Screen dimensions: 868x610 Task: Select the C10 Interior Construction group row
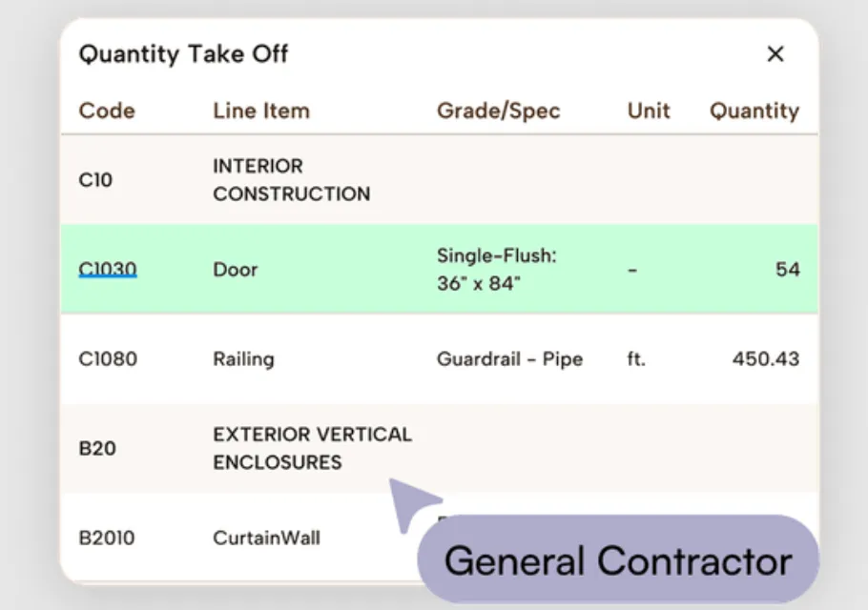(x=291, y=180)
